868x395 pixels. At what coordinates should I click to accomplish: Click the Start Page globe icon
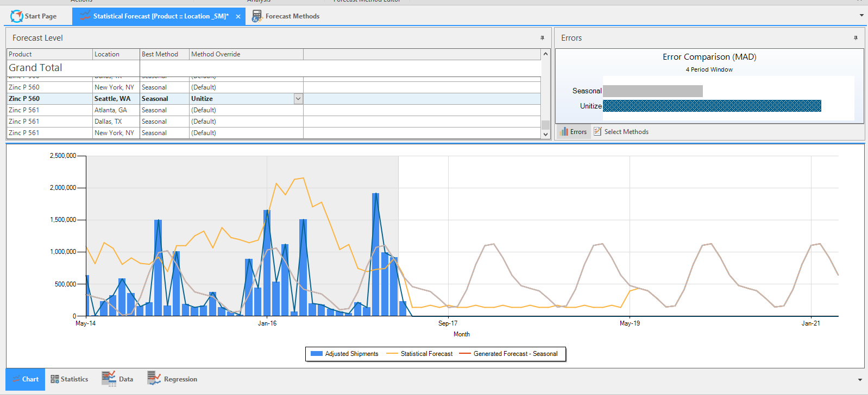pyautogui.click(x=17, y=16)
